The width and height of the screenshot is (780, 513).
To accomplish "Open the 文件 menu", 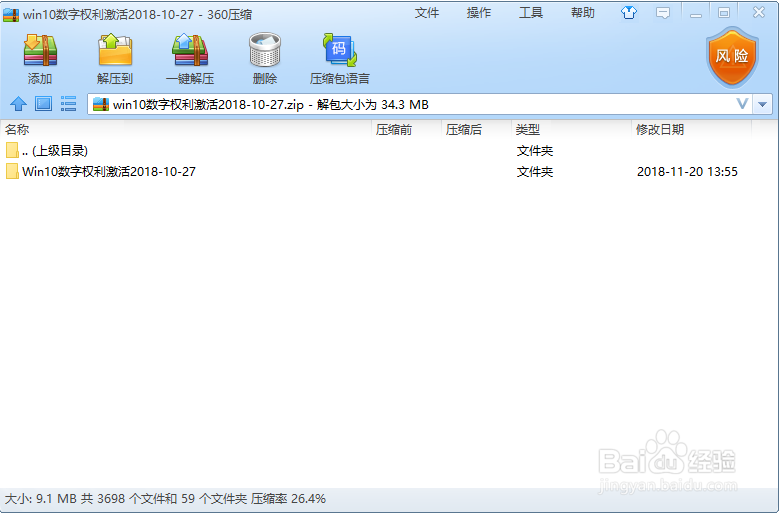I will click(x=427, y=13).
